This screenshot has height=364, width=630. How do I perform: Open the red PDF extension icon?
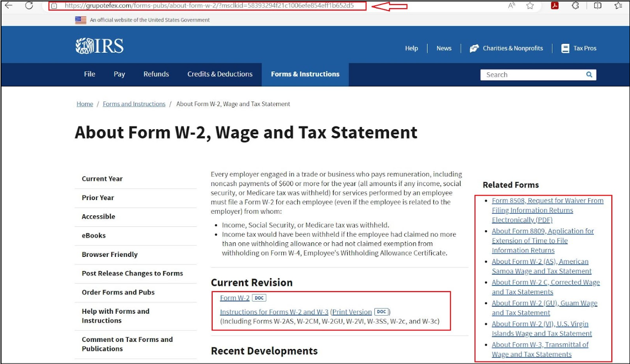[555, 6]
